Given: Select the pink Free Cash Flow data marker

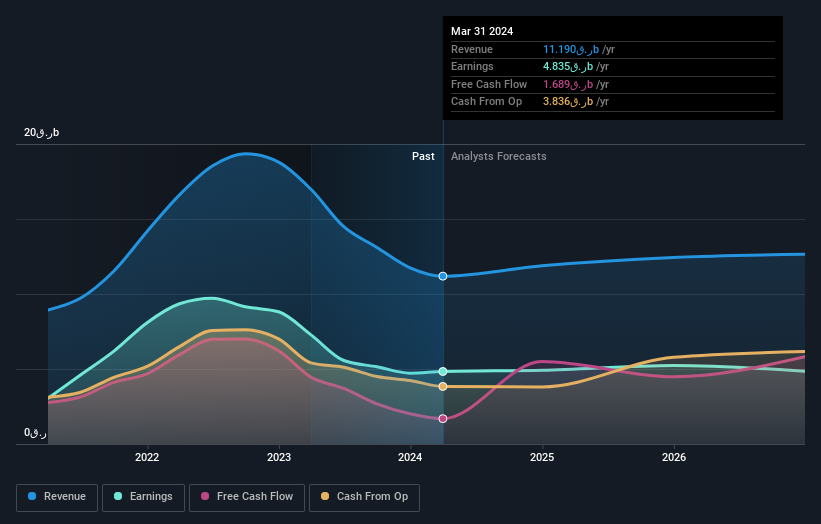Looking at the screenshot, I should tap(443, 419).
